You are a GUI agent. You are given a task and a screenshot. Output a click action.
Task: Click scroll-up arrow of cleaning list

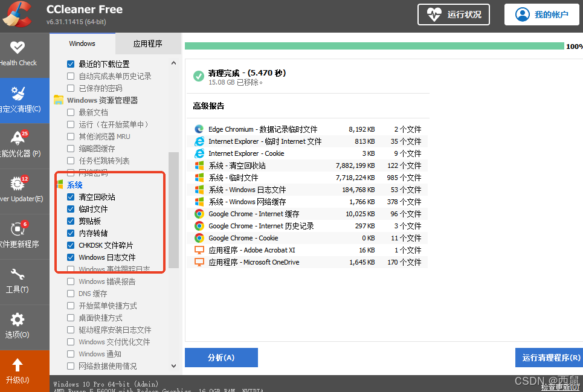173,63
